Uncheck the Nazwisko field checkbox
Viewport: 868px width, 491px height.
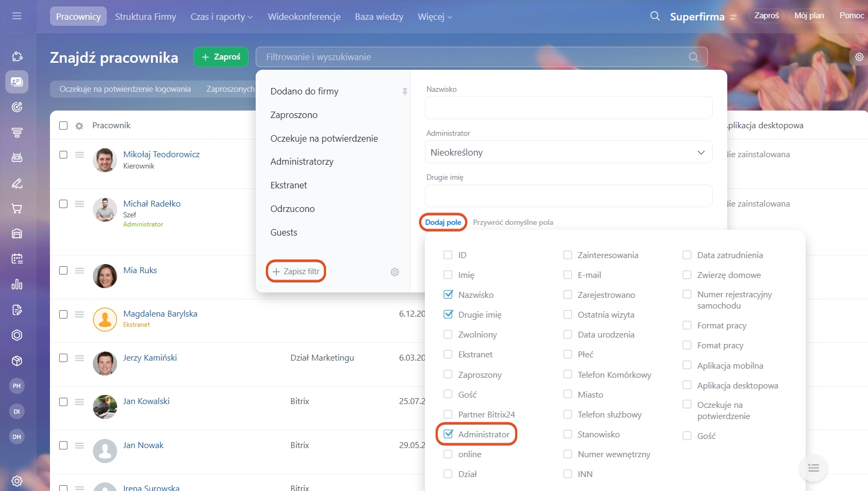point(448,295)
